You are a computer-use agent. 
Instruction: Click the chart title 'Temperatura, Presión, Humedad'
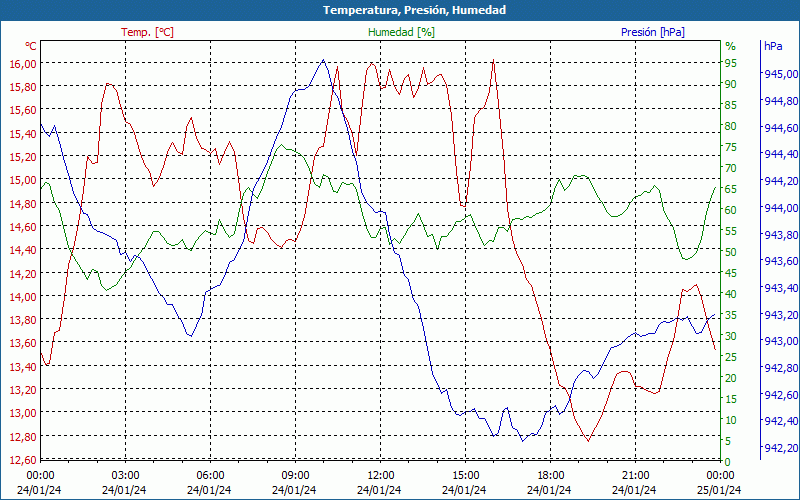pos(414,10)
